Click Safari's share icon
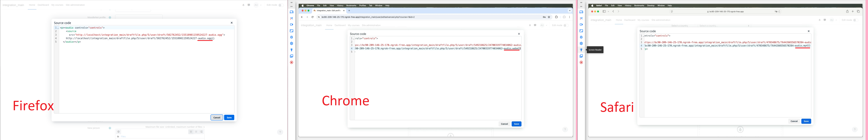 847,11
